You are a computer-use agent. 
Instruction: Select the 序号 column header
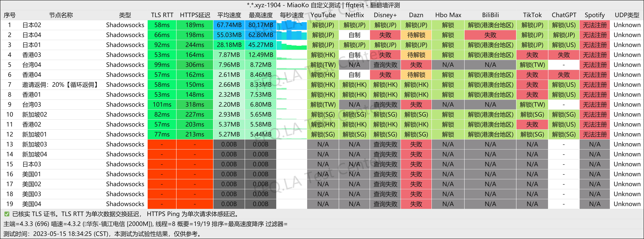tap(9, 15)
